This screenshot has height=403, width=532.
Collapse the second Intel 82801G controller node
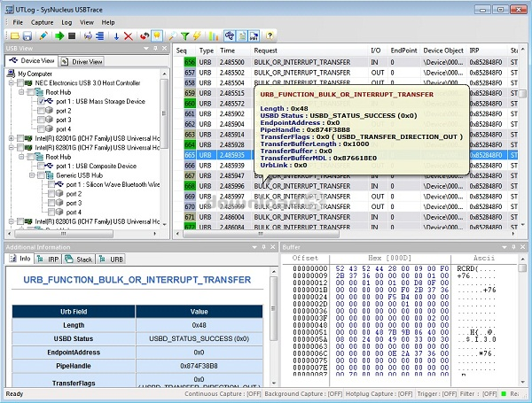tap(12, 147)
